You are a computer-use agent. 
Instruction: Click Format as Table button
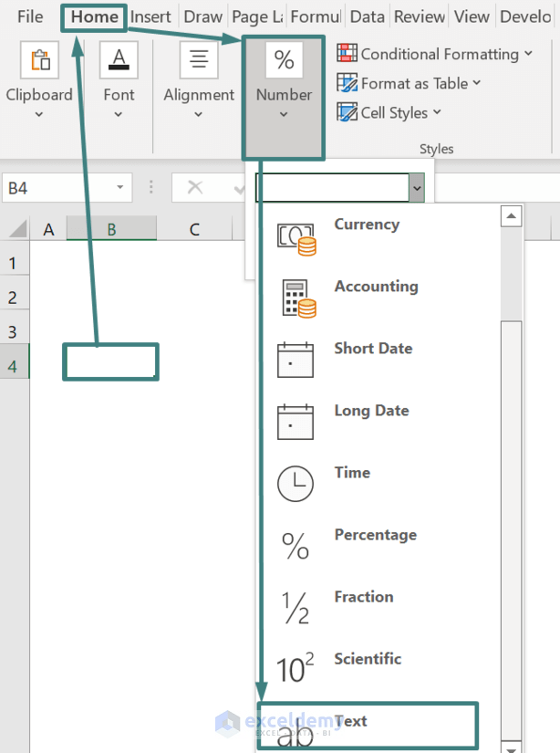pos(408,83)
